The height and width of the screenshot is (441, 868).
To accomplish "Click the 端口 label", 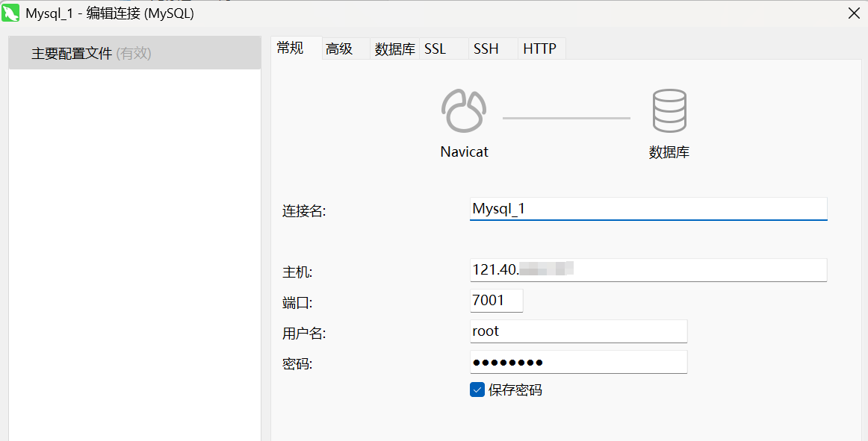I will [297, 303].
